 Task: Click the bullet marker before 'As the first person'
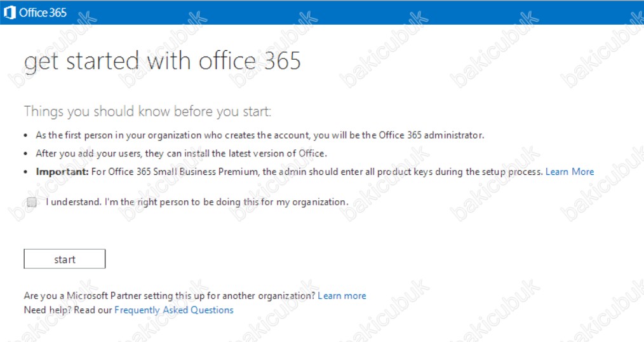26,135
